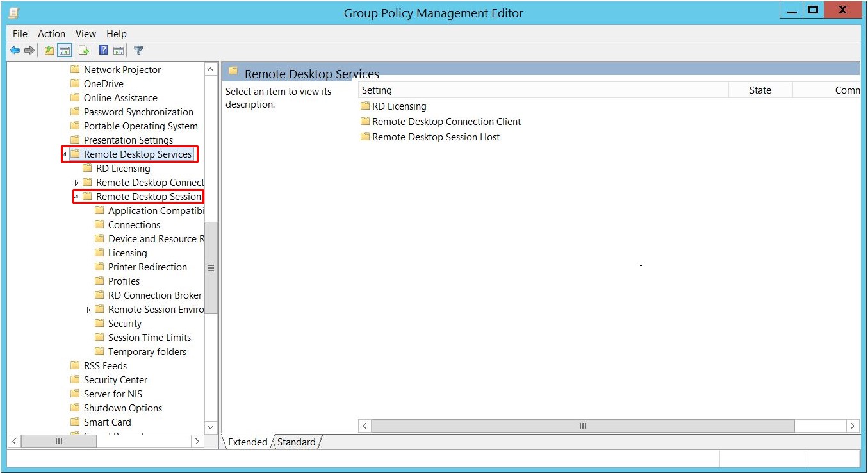Viewport: 868px width, 473px height.
Task: Click the Smart Card folder icon
Action: click(x=75, y=422)
